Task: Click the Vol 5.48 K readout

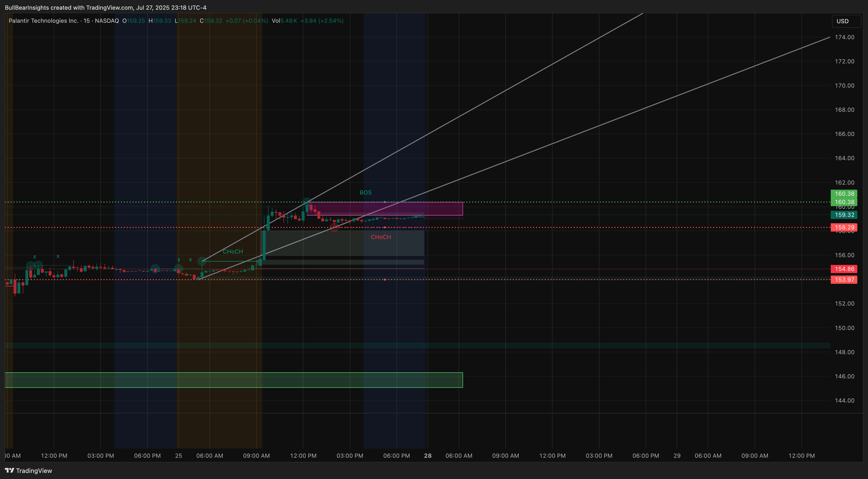Action: coord(284,21)
